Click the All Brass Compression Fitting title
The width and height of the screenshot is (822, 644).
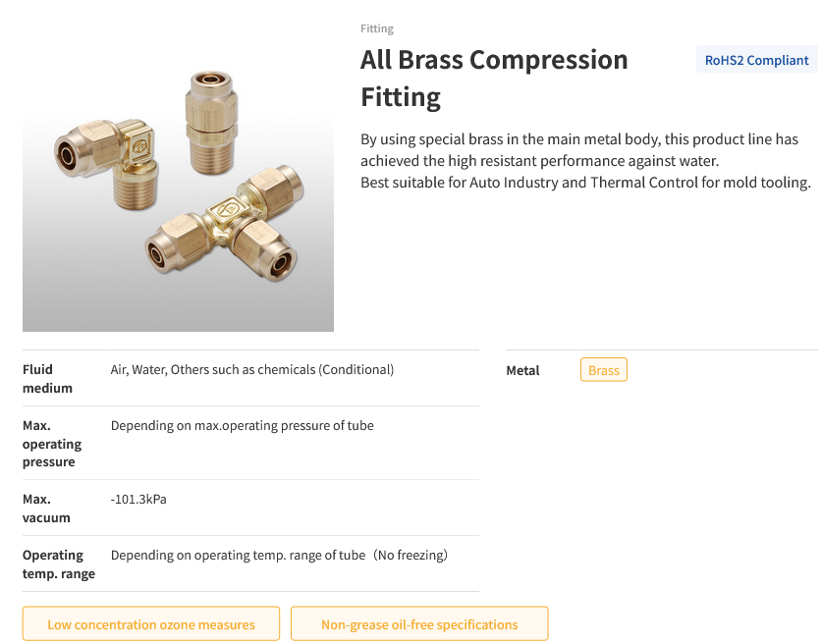point(494,79)
